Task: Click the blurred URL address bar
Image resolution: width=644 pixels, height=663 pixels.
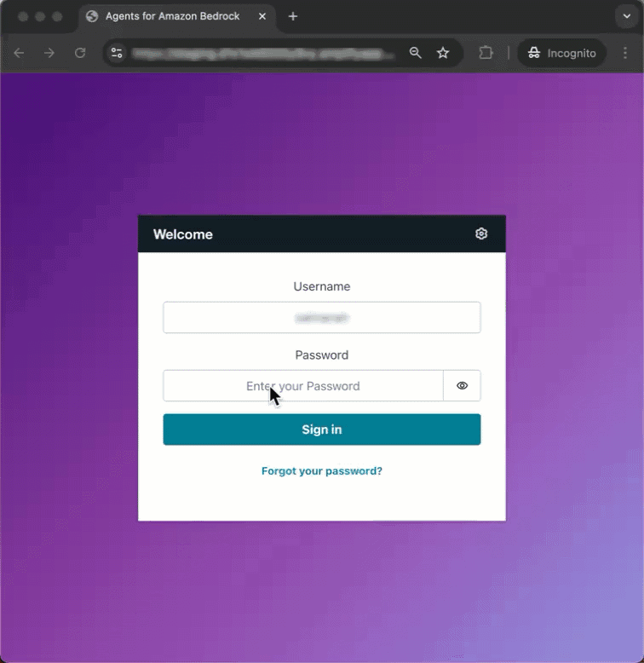Action: pos(263,54)
